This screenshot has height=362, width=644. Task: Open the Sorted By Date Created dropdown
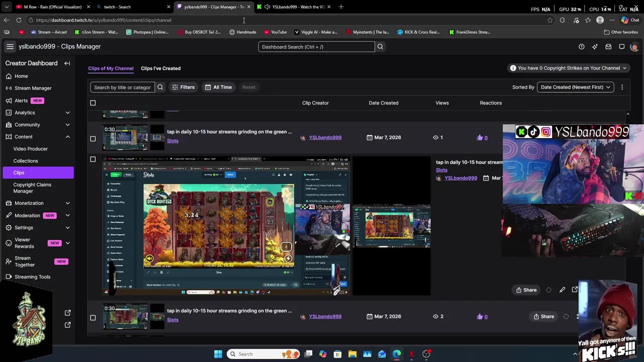[x=576, y=87]
